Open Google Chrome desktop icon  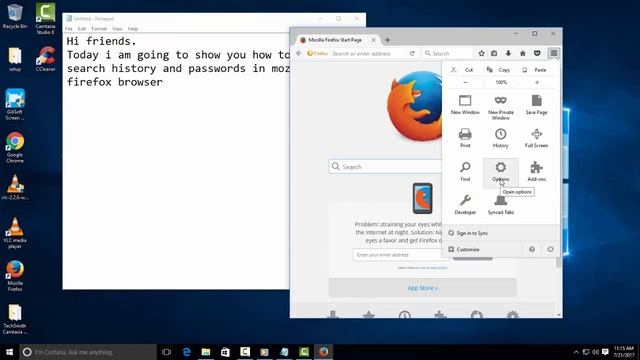pos(15,147)
